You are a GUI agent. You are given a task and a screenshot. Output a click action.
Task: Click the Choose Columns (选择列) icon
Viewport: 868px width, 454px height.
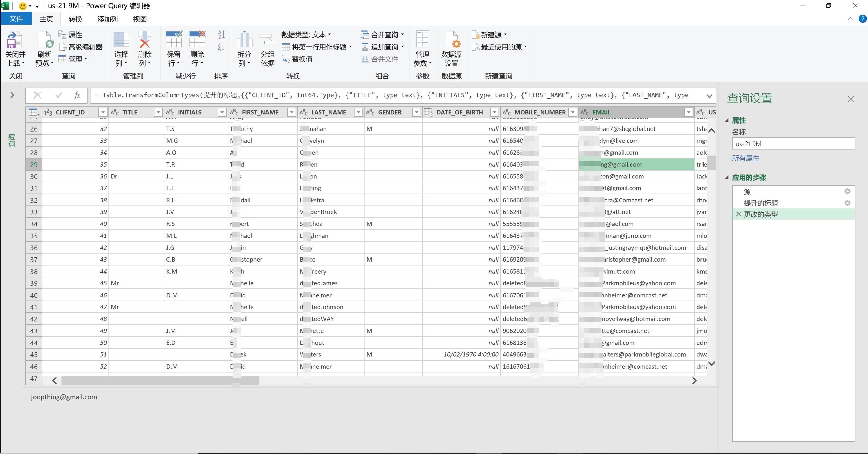pyautogui.click(x=121, y=40)
